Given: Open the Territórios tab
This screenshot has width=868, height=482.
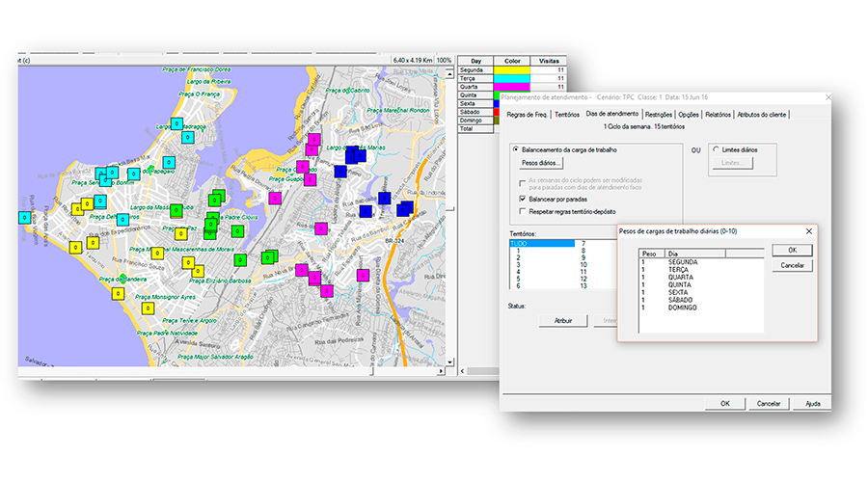Looking at the screenshot, I should (x=568, y=115).
